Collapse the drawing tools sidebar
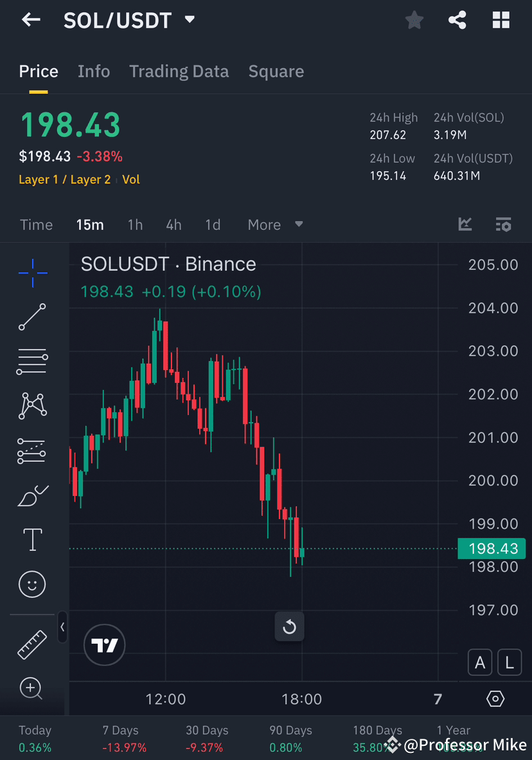 (x=62, y=628)
